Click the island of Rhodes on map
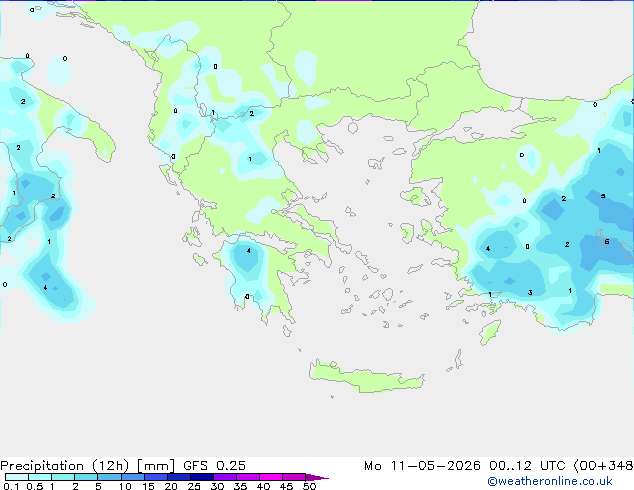The height and width of the screenshot is (490, 634). tap(490, 332)
